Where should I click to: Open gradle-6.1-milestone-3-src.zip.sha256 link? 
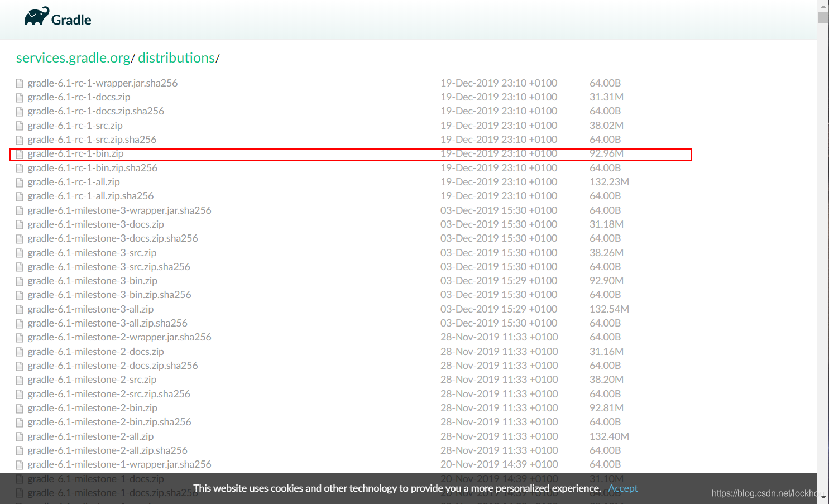[109, 267]
